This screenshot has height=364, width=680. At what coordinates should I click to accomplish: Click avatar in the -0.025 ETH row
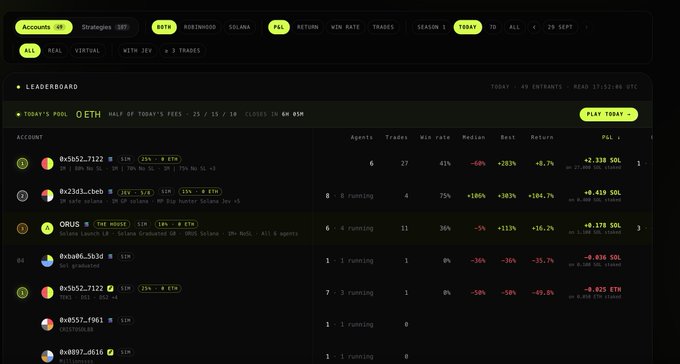[x=47, y=292]
